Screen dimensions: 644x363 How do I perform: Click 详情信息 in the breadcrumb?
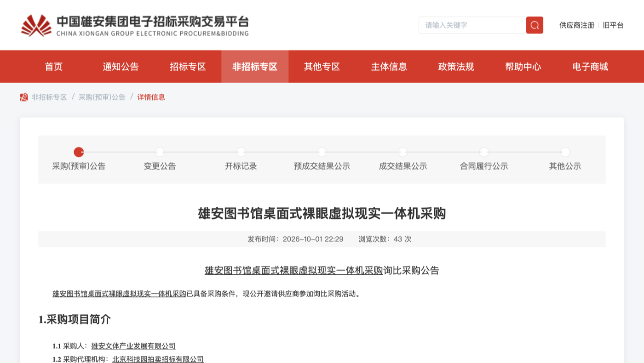(x=151, y=97)
